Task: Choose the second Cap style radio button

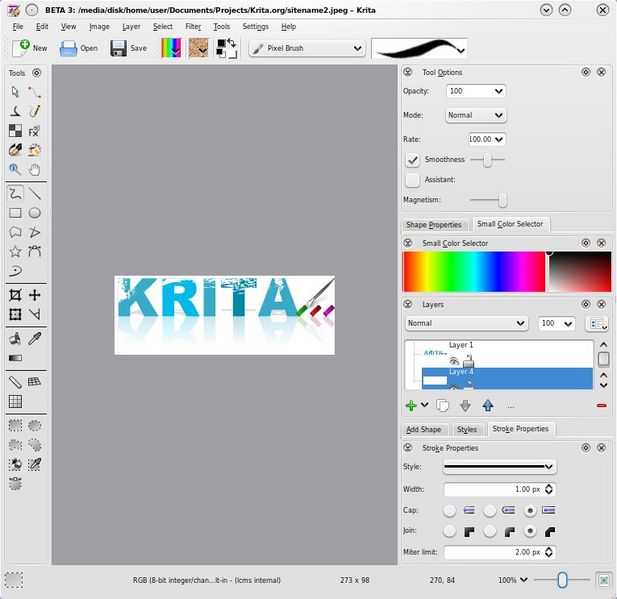Action: [x=490, y=510]
